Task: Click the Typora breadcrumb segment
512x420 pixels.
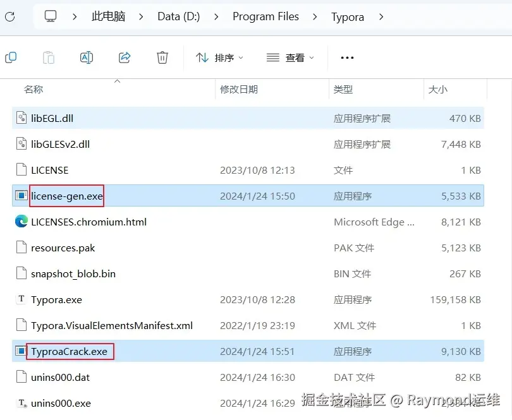Action: coord(348,17)
